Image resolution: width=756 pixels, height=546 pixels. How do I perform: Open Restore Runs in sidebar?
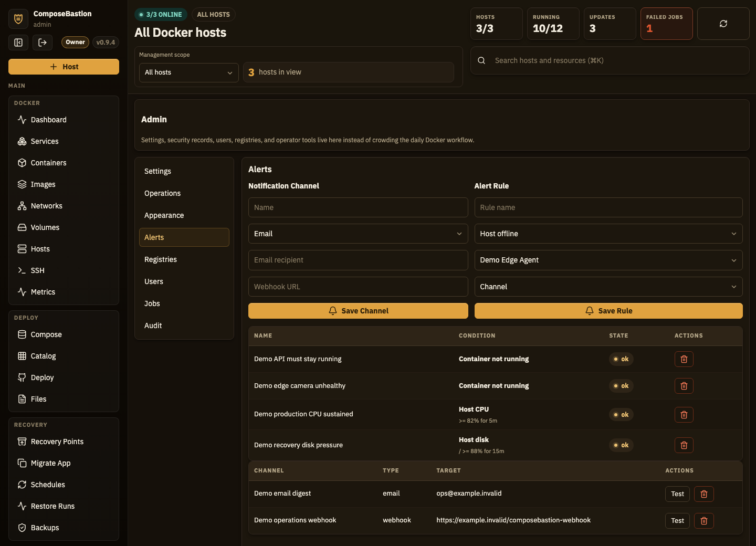pyautogui.click(x=64, y=506)
